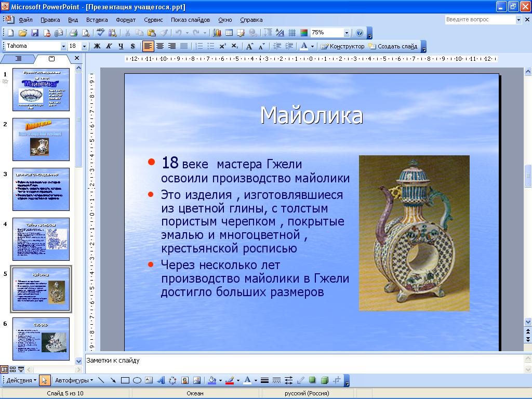Open the Действия dropdown menu
Image resolution: width=532 pixels, height=399 pixels.
[x=21, y=380]
